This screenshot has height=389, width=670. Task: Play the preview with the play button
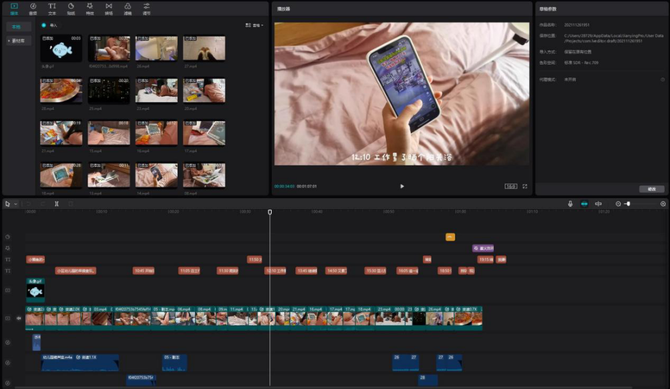pyautogui.click(x=402, y=186)
